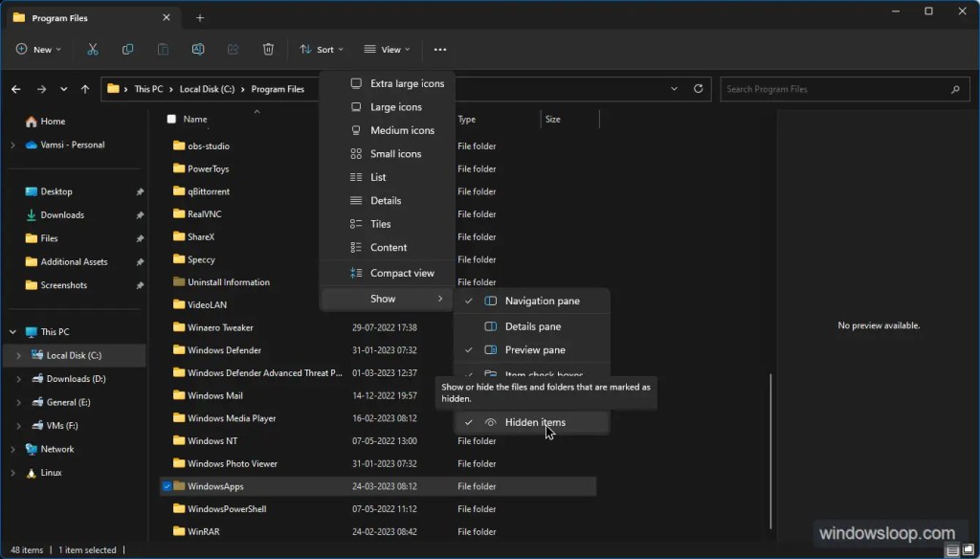
Task: Open the Sort dropdown
Action: (322, 50)
